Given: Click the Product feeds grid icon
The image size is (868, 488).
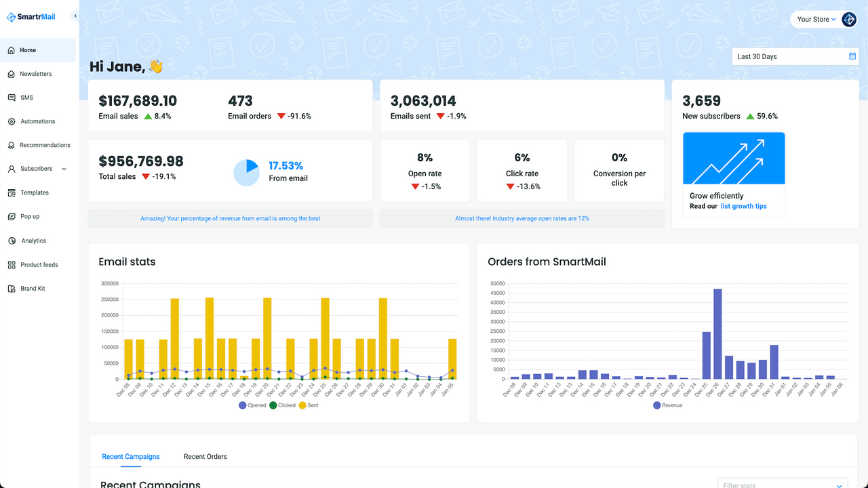Looking at the screenshot, I should (x=12, y=265).
